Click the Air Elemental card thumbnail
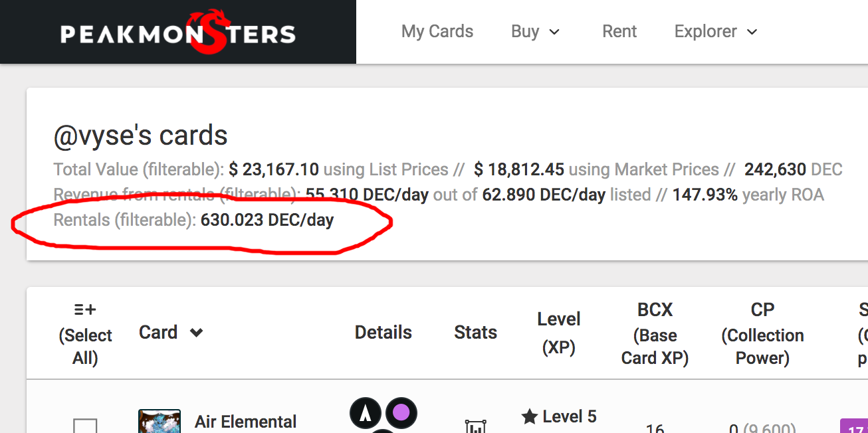The width and height of the screenshot is (868, 433). tap(160, 421)
